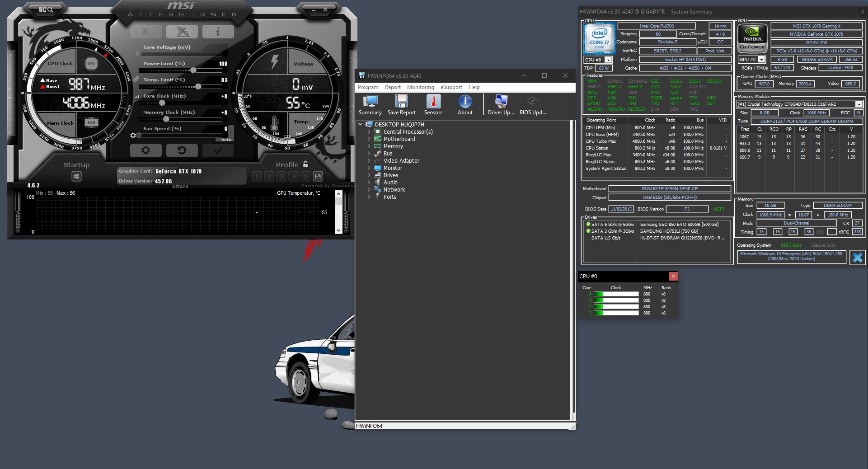Close the CPU #0 clock window
This screenshot has width=868, height=469.
(x=673, y=276)
